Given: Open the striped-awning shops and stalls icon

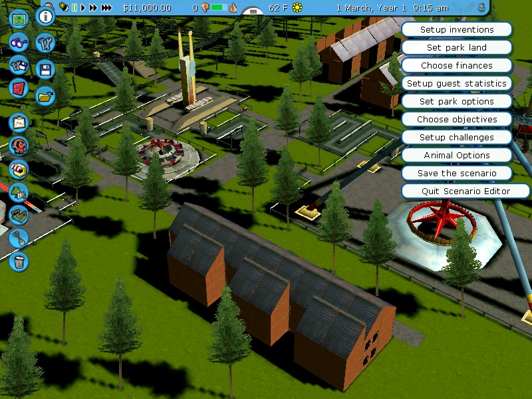Looking at the screenshot, I should pyautogui.click(x=19, y=170).
